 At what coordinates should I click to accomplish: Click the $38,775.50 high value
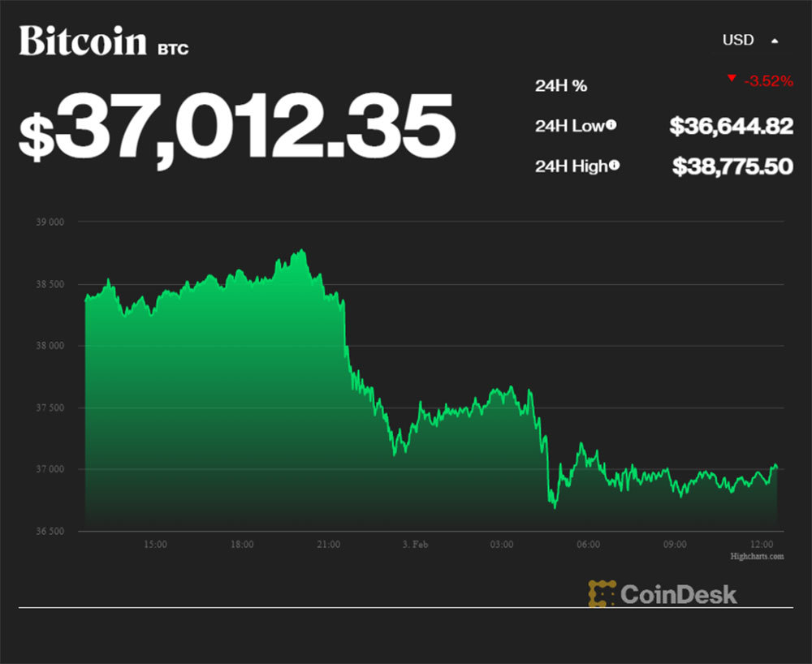732,166
